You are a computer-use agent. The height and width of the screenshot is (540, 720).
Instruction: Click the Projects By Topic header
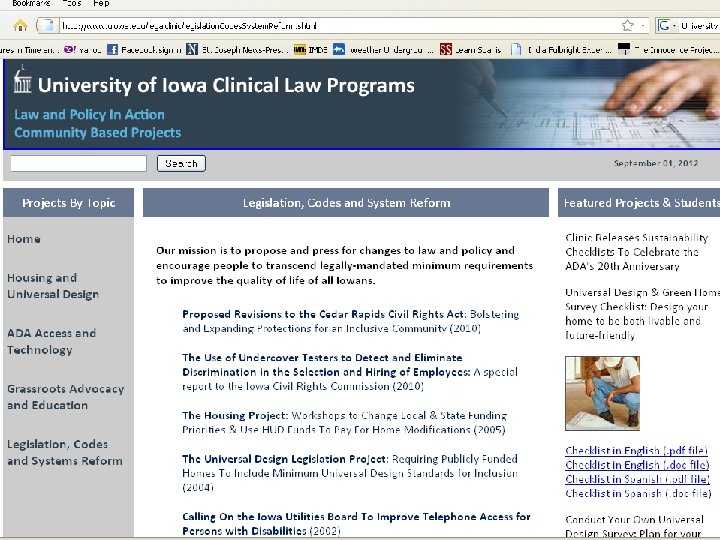[x=68, y=202]
